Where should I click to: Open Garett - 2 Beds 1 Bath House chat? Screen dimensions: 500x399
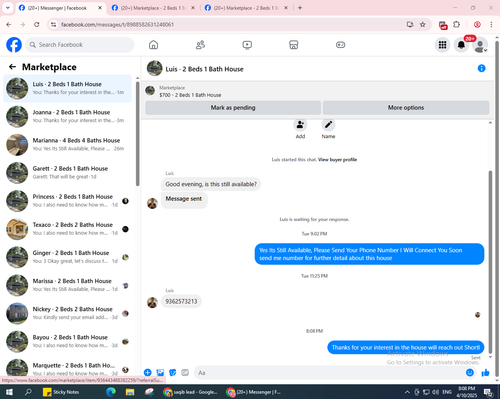coord(67,173)
